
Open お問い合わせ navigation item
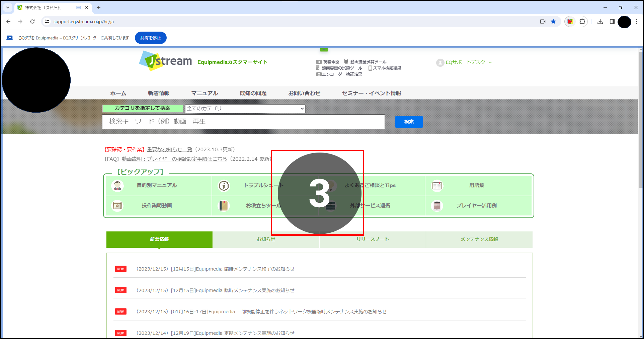(x=304, y=93)
